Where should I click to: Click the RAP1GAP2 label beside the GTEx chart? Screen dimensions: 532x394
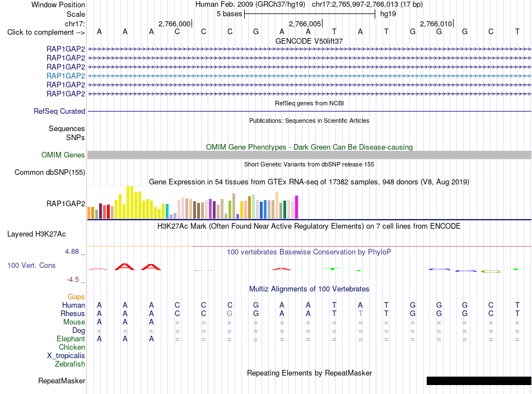point(66,203)
